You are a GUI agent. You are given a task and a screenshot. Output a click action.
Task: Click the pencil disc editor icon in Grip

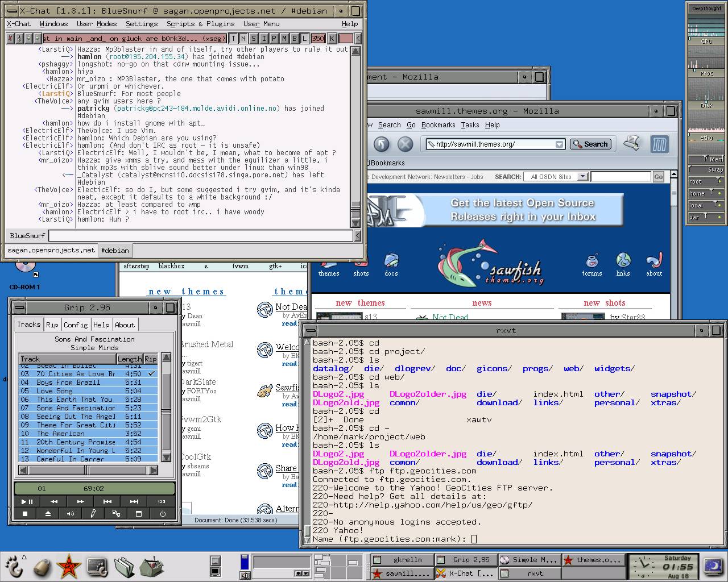point(94,513)
